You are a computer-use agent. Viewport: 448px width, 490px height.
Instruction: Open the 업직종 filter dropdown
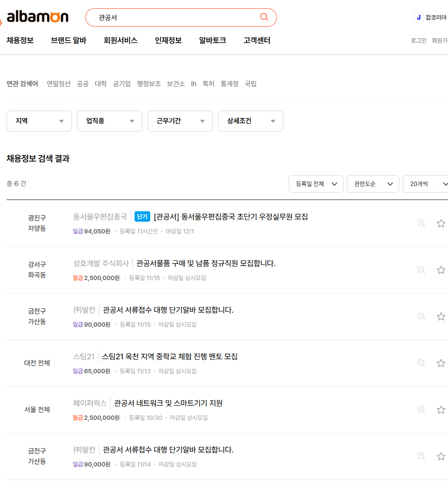110,121
